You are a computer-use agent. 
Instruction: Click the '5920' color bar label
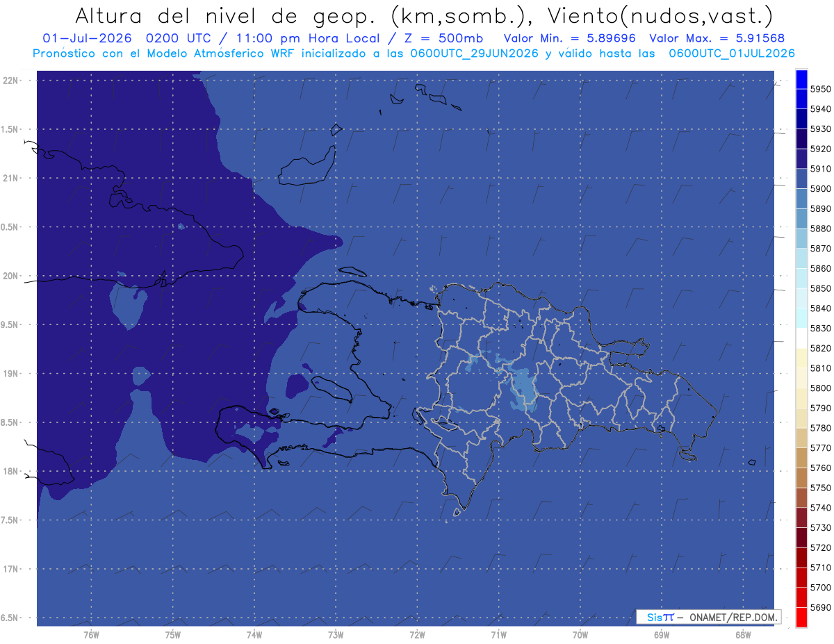[821, 149]
